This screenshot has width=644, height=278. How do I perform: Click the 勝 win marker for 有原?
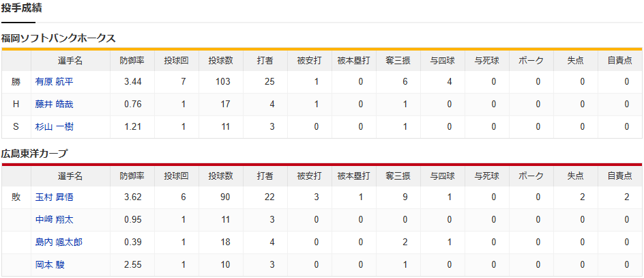click(16, 82)
